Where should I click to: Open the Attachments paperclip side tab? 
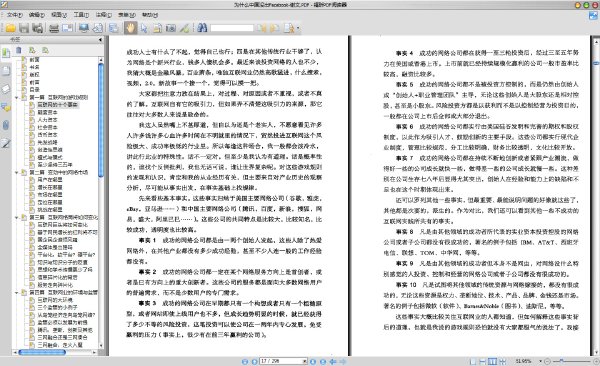[6, 125]
